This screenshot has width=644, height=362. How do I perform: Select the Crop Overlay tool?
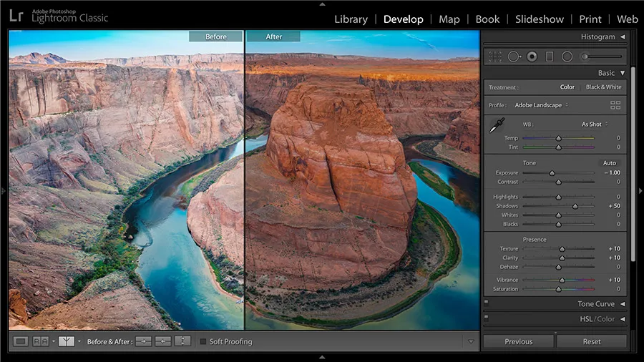click(x=495, y=57)
